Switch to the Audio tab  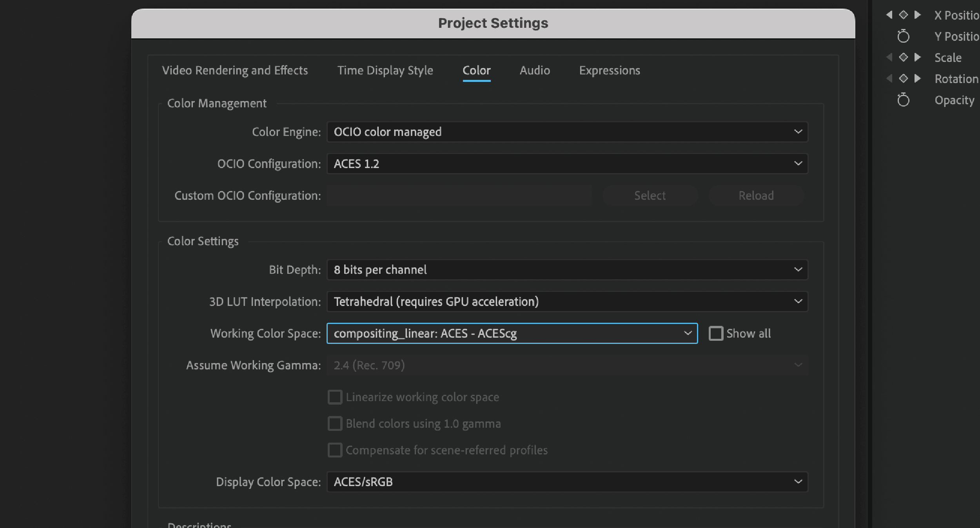pos(535,71)
